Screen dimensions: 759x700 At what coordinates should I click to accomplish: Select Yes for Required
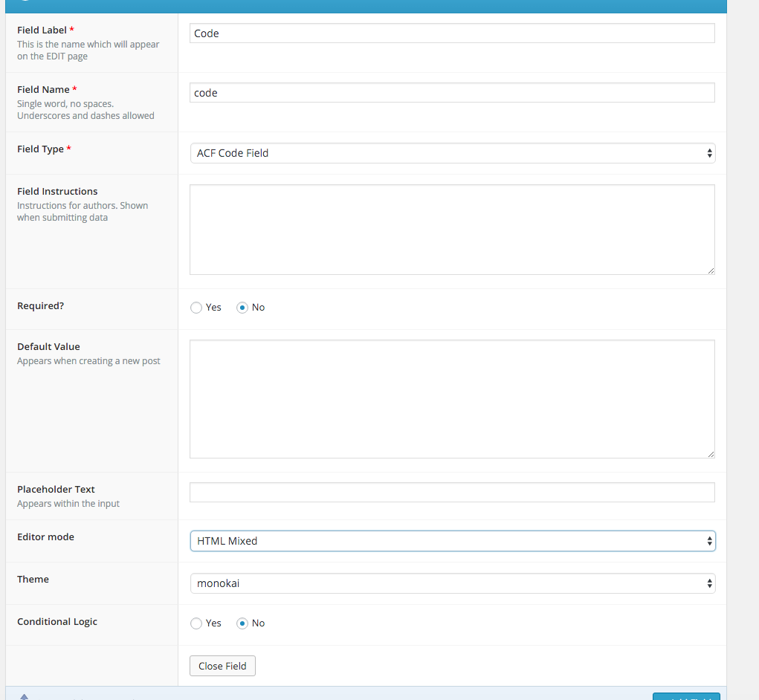[196, 308]
